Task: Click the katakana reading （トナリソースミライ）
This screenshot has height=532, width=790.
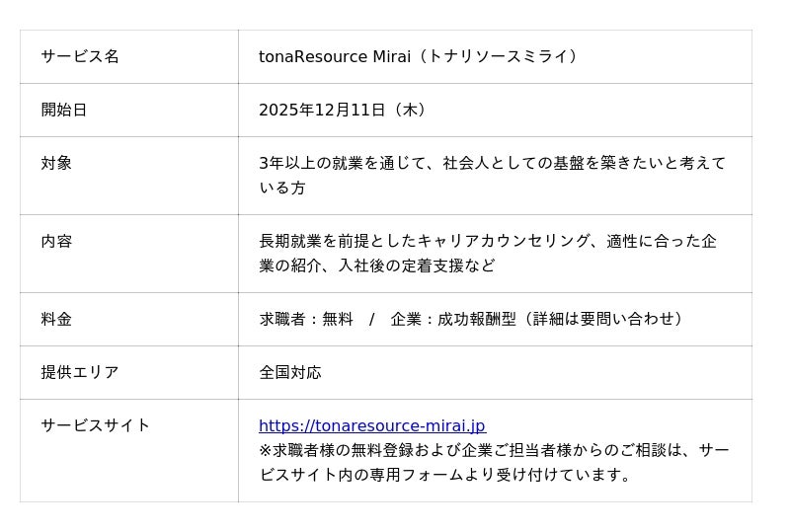Action: coord(498,56)
